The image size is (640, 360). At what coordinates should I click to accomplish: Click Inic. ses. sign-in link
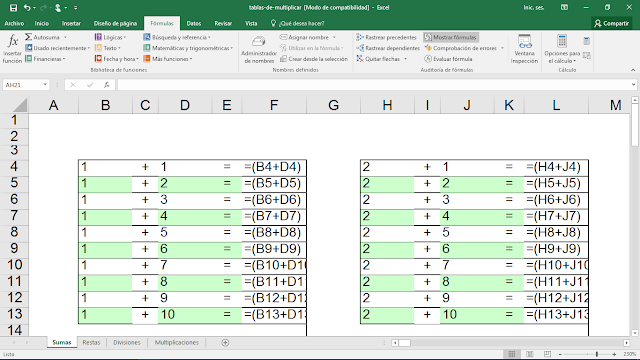tap(534, 7)
